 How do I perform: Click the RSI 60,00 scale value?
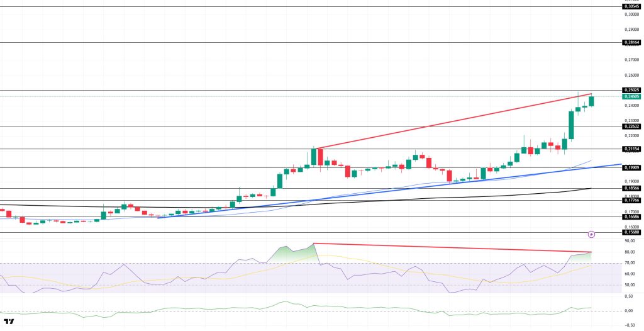[x=630, y=274]
